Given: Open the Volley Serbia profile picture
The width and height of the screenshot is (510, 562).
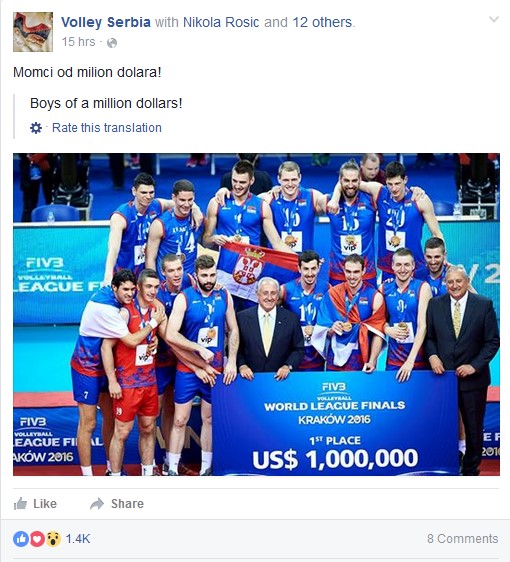Looking at the screenshot, I should point(33,32).
